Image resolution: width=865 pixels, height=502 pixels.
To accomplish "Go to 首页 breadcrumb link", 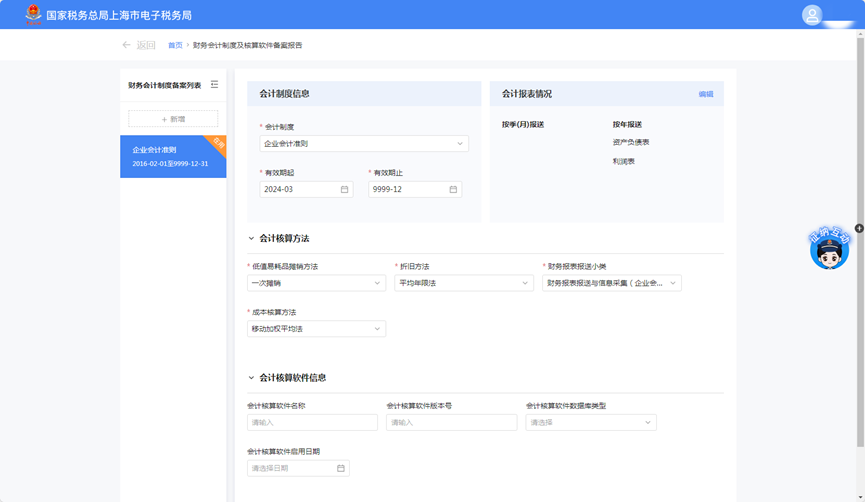I will pos(175,45).
